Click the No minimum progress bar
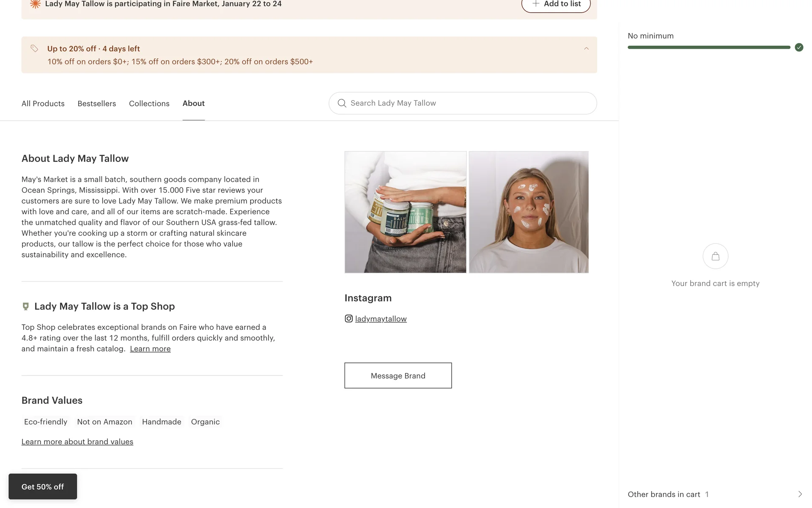 (x=708, y=47)
